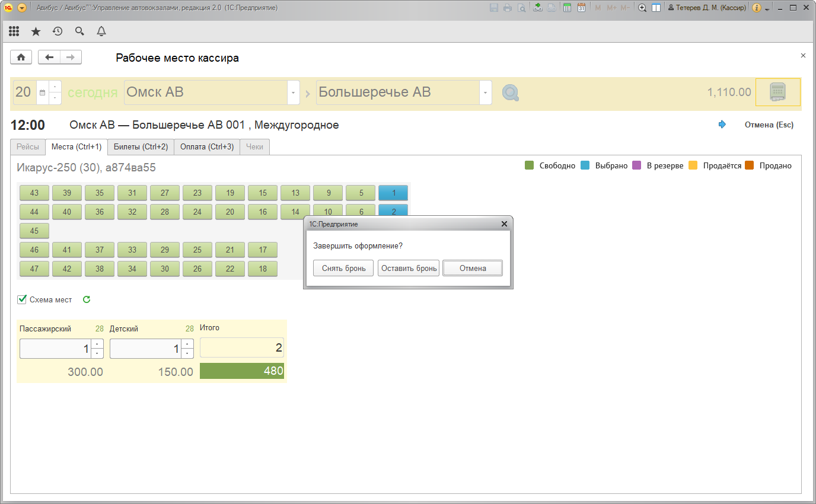Expand the Омск АВ departure dropdown

(x=293, y=93)
